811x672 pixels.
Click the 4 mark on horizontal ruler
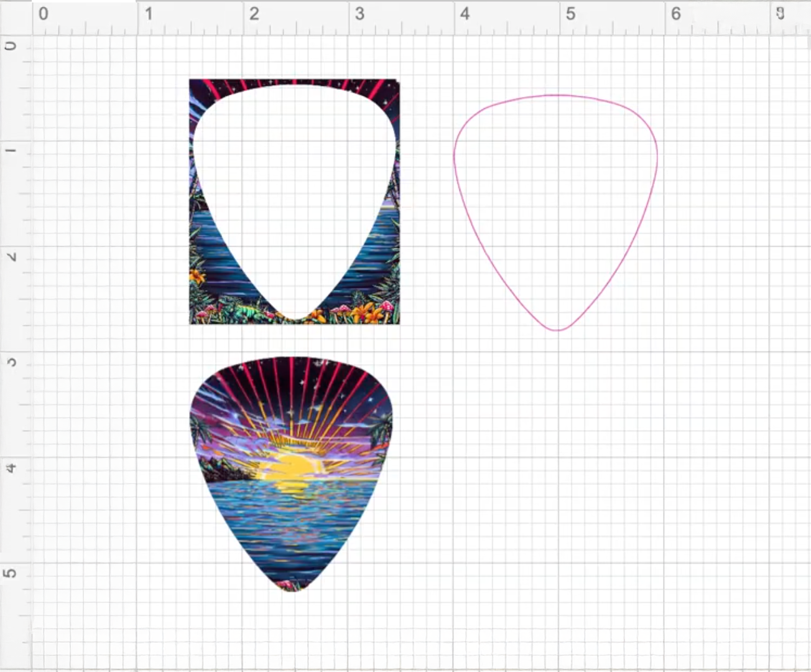tap(465, 14)
